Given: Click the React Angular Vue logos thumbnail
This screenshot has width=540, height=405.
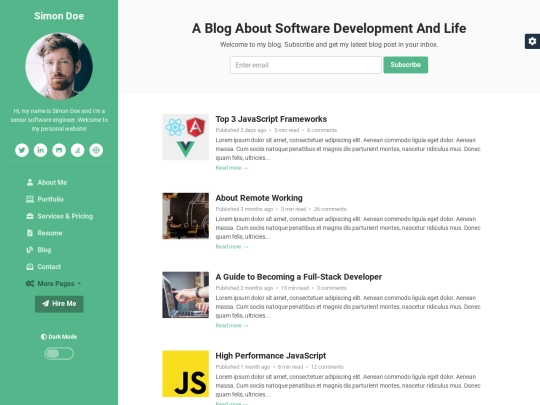Looking at the screenshot, I should tap(186, 137).
